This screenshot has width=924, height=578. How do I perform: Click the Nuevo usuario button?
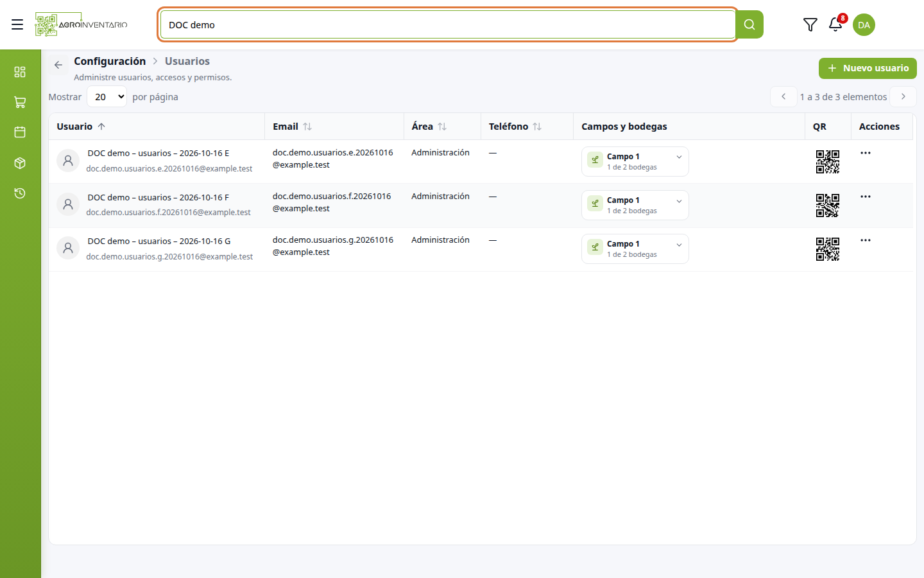[868, 68]
